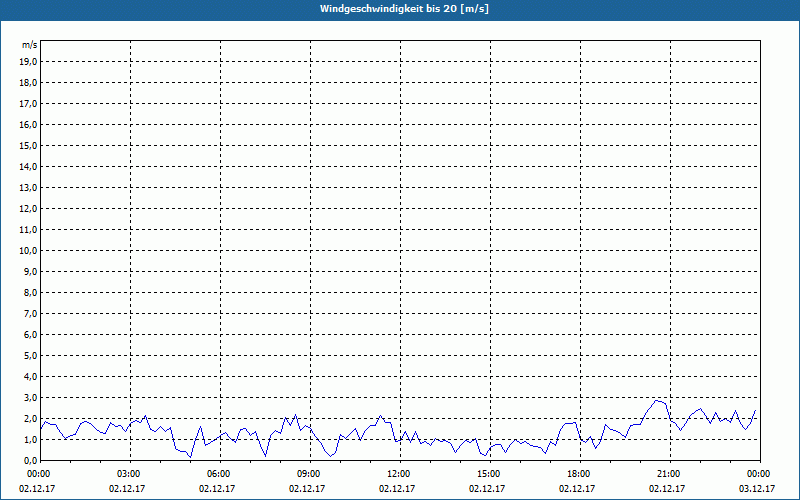Click the '4,0' y-axis value
The width and height of the screenshot is (800, 500).
coord(30,377)
